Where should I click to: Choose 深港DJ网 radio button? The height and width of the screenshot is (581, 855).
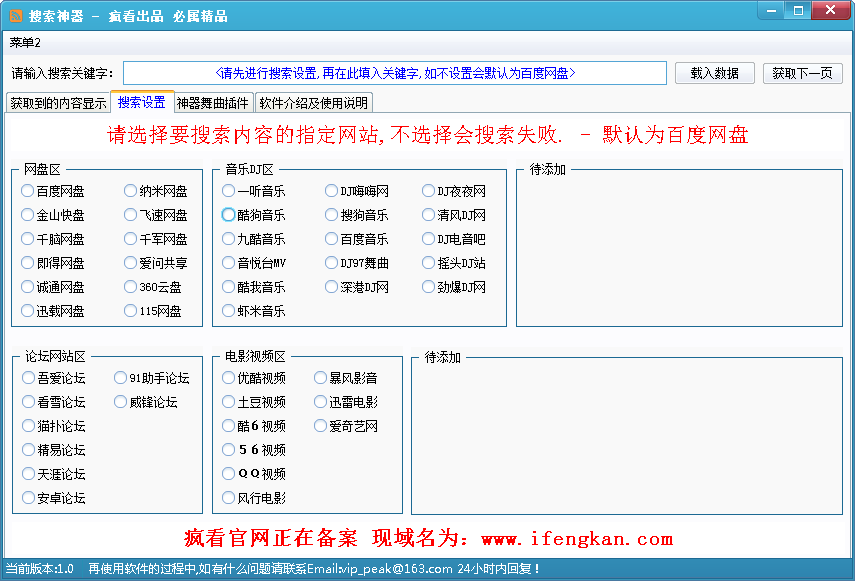357,287
